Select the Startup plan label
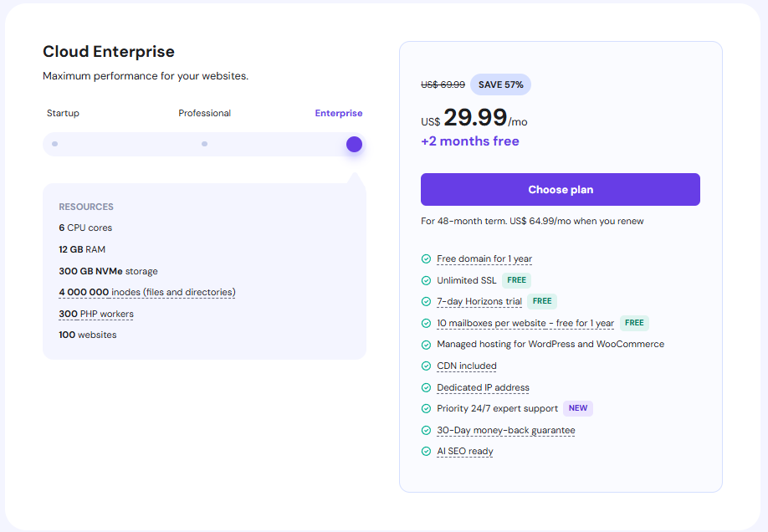Viewport: 768px width, 532px height. 63,114
